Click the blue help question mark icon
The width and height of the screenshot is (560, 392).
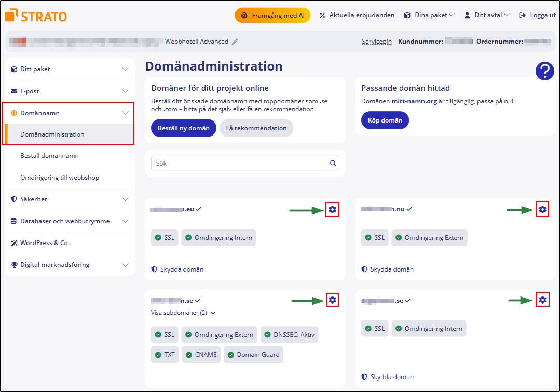[x=544, y=71]
